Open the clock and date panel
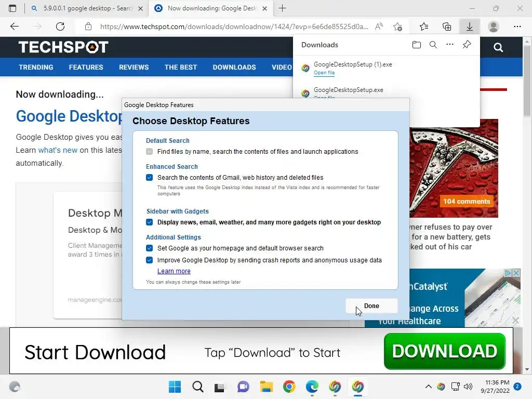The image size is (532, 399). coord(495,387)
